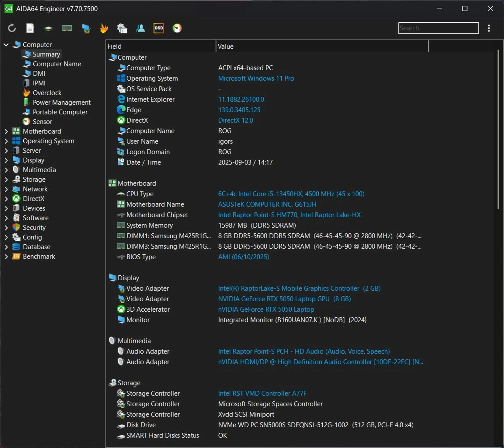Open Intel Core i5-13450HX CPU link

(291, 194)
